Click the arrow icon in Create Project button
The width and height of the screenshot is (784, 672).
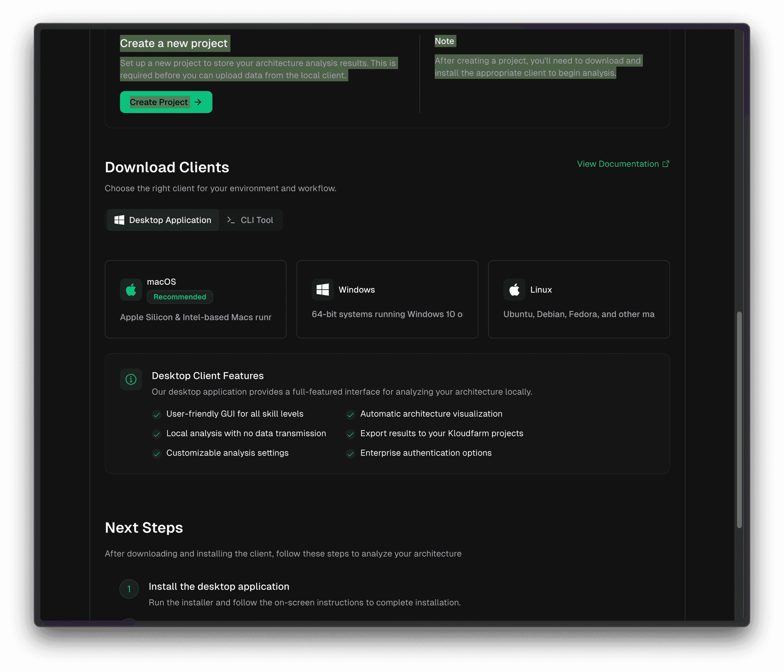(x=198, y=102)
